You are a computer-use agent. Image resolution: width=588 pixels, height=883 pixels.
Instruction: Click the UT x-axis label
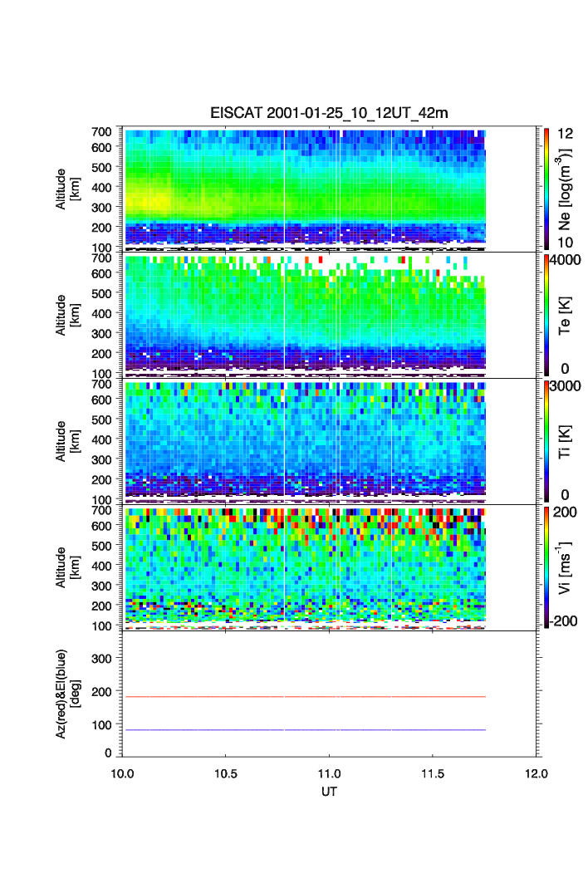330,792
